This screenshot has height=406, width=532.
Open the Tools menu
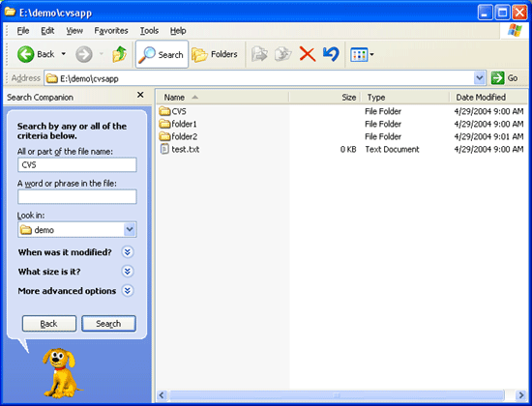tap(149, 31)
